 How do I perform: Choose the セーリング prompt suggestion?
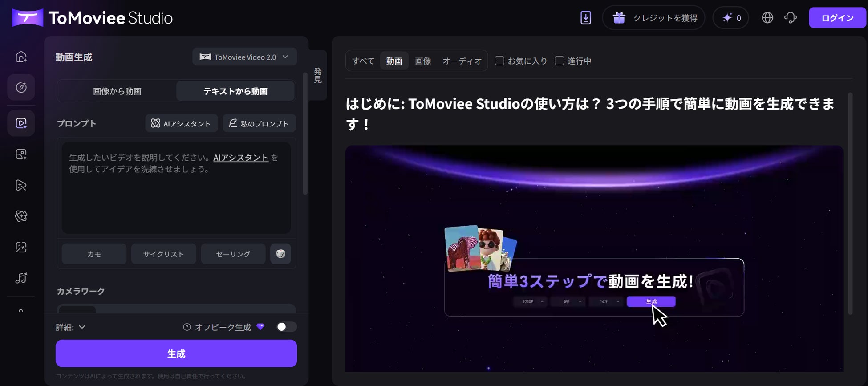point(233,254)
